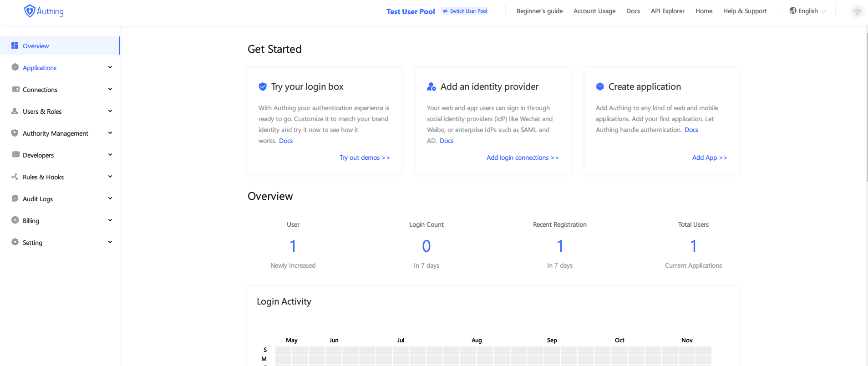Click the Applications cube icon
868x366 pixels.
click(15, 67)
